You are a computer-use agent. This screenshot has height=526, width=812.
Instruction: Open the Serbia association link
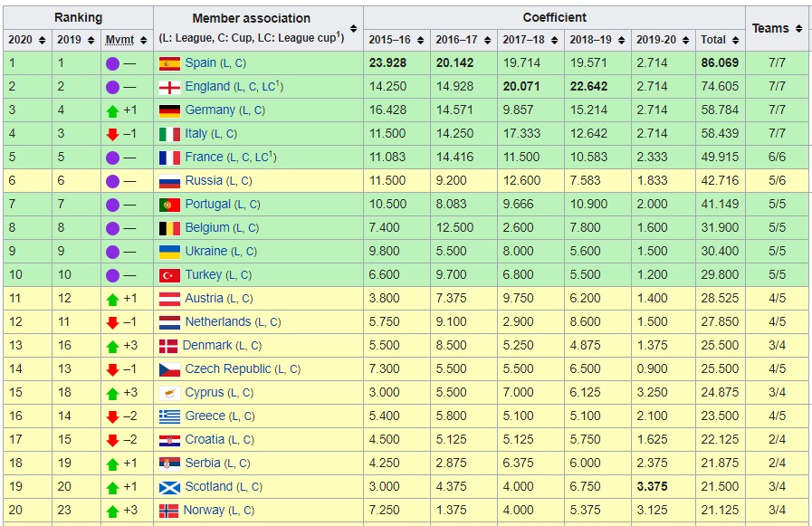203,463
